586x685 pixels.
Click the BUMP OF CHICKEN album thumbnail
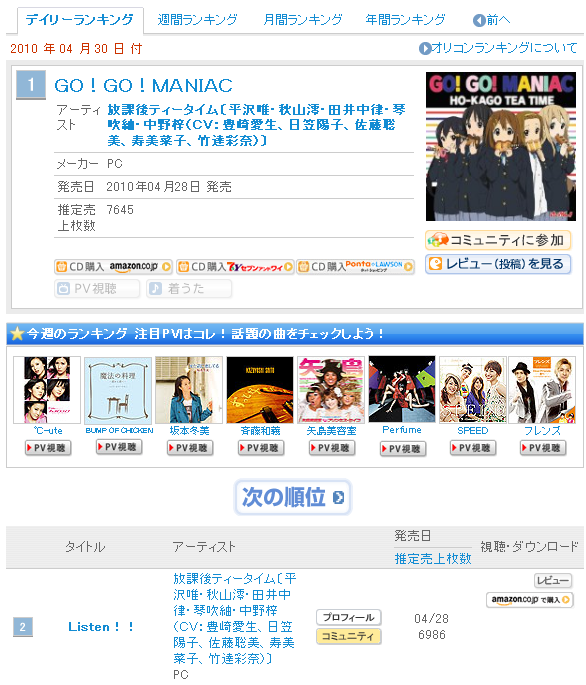[x=118, y=391]
